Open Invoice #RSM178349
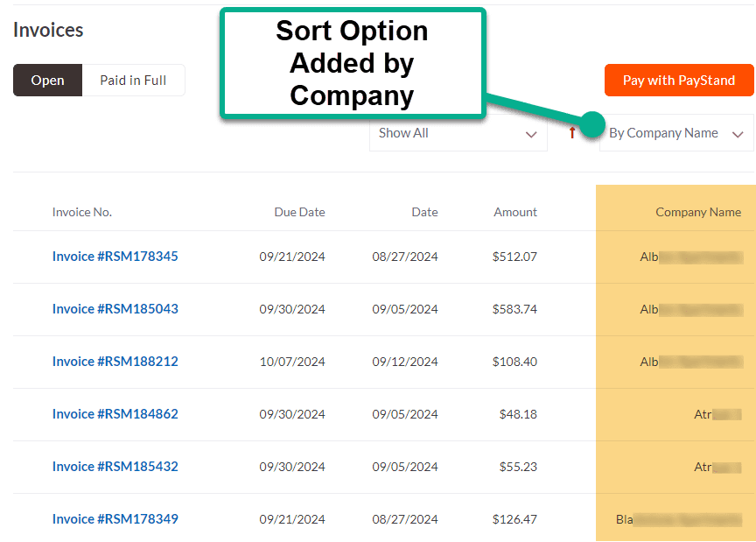Viewport: 756px width, 542px height. 115,519
